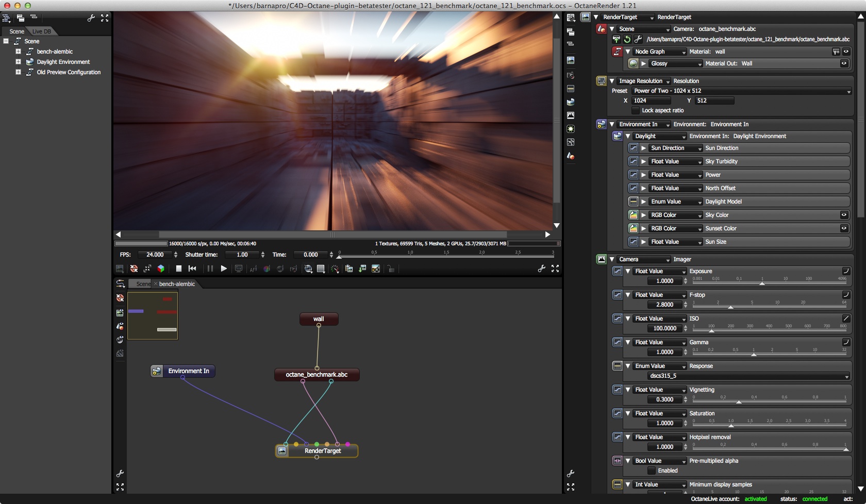Toggle the curve button on ISO row

[846, 318]
